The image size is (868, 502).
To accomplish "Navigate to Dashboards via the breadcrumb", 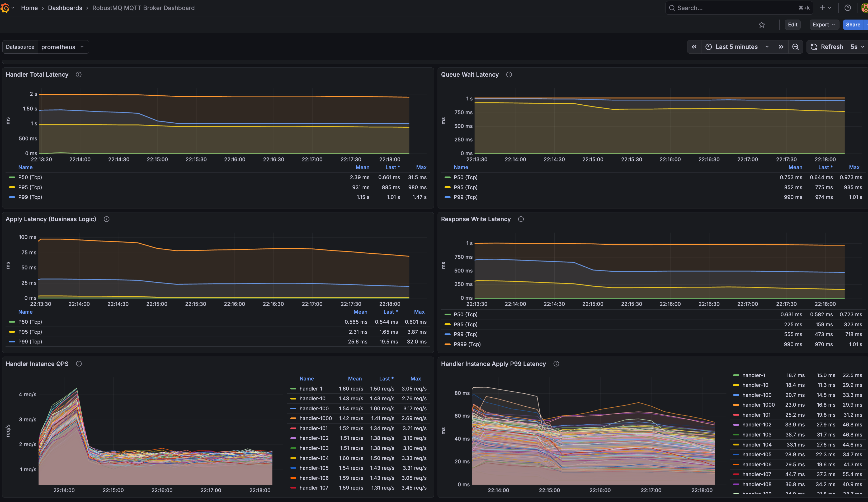I will [65, 8].
